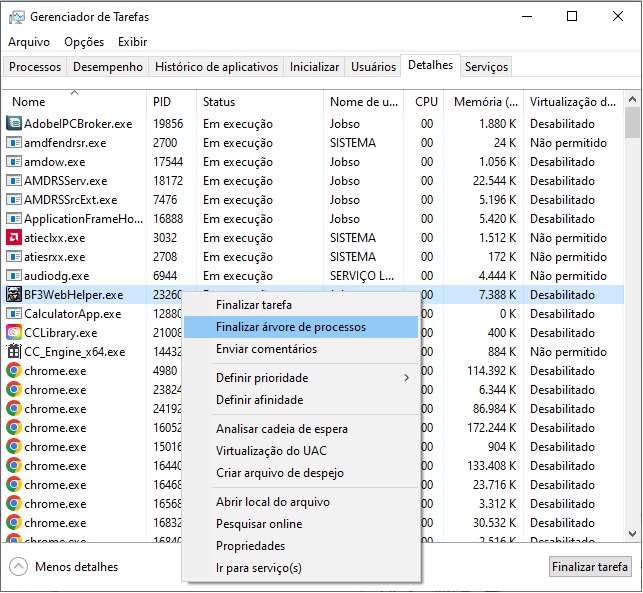Image resolution: width=643 pixels, height=593 pixels.
Task: Sort by the Nome de usuário column header
Action: (364, 102)
